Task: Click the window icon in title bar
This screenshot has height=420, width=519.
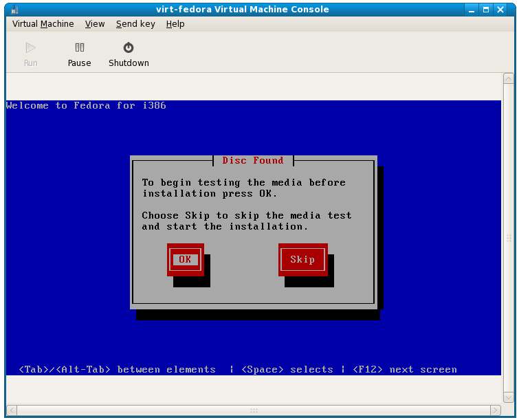Action: (x=14, y=10)
